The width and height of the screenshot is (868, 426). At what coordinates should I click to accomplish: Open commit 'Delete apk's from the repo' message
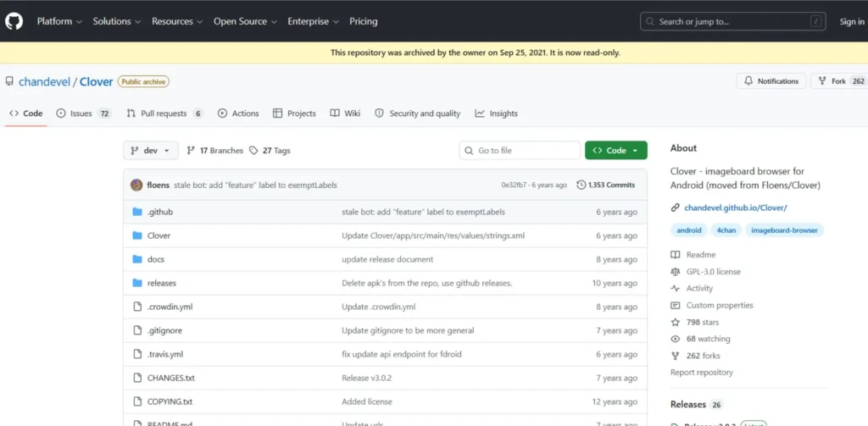(427, 283)
